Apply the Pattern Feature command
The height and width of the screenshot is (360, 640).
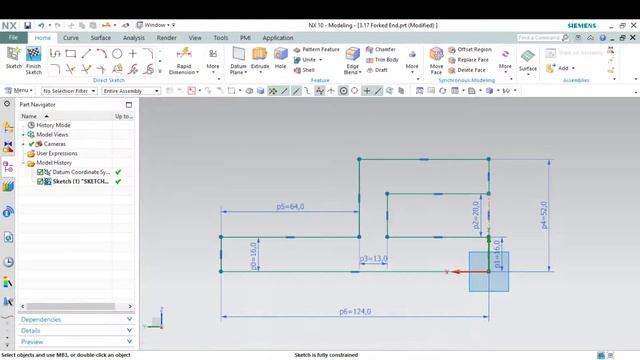tap(317, 49)
